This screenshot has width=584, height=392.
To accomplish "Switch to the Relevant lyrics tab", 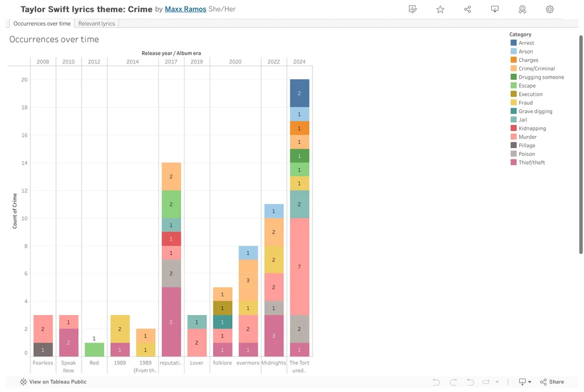I will [x=96, y=23].
